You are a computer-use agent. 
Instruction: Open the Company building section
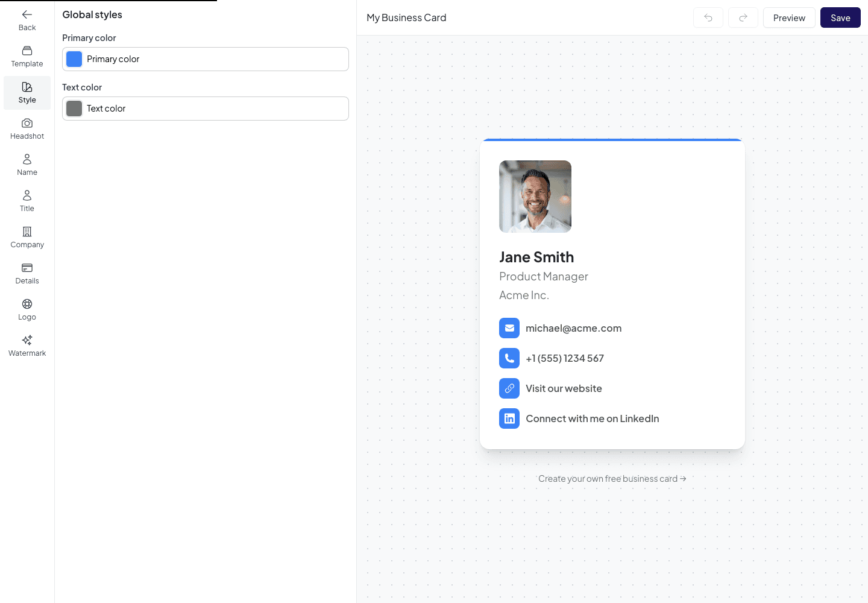point(27,238)
